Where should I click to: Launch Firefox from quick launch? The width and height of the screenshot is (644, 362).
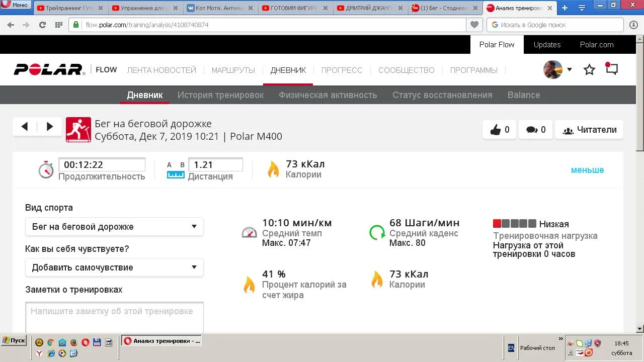tap(73, 342)
